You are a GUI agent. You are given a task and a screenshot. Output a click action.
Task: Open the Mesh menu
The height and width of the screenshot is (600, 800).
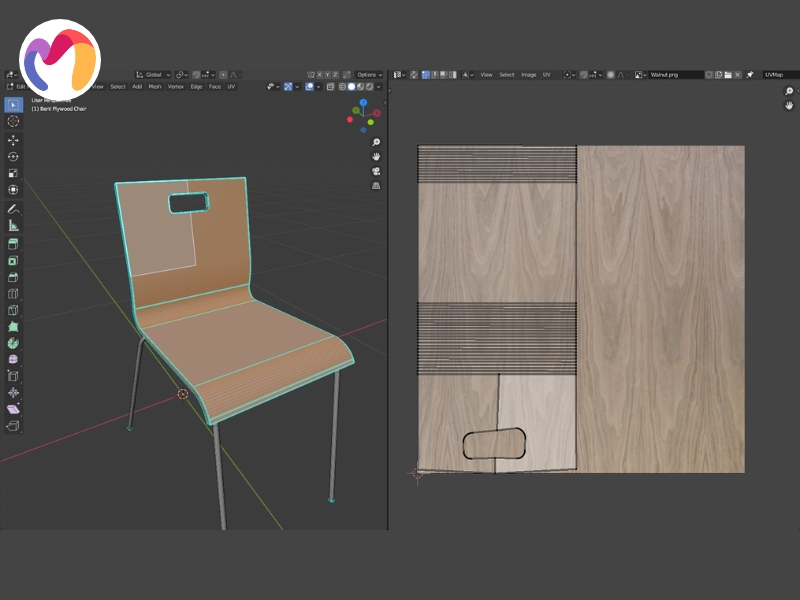click(155, 87)
